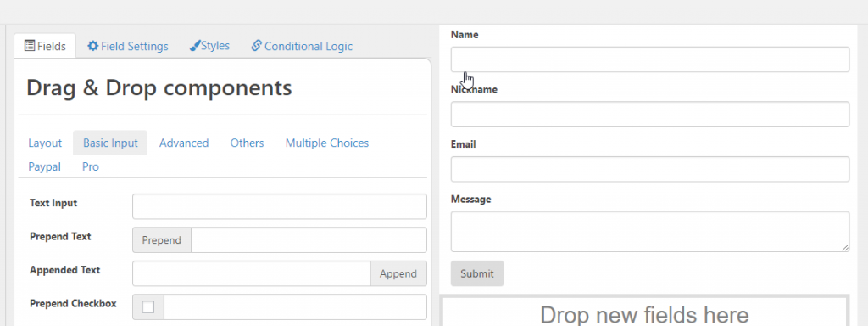This screenshot has height=326, width=868.
Task: Click the Message textarea resize handle
Action: tap(845, 248)
